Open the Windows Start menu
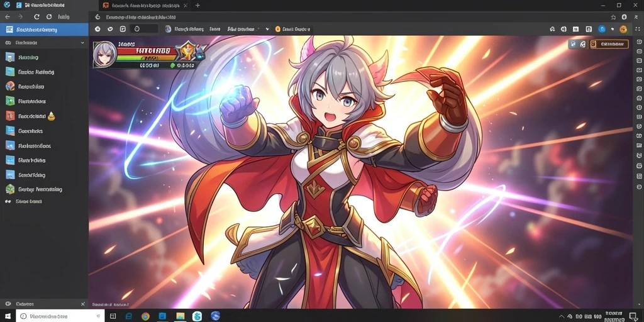 pos(8,316)
